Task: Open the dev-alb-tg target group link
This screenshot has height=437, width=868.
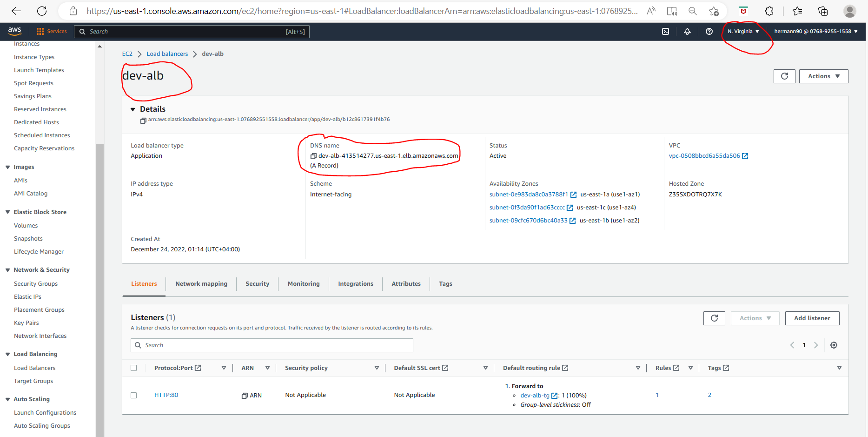Action: click(535, 396)
